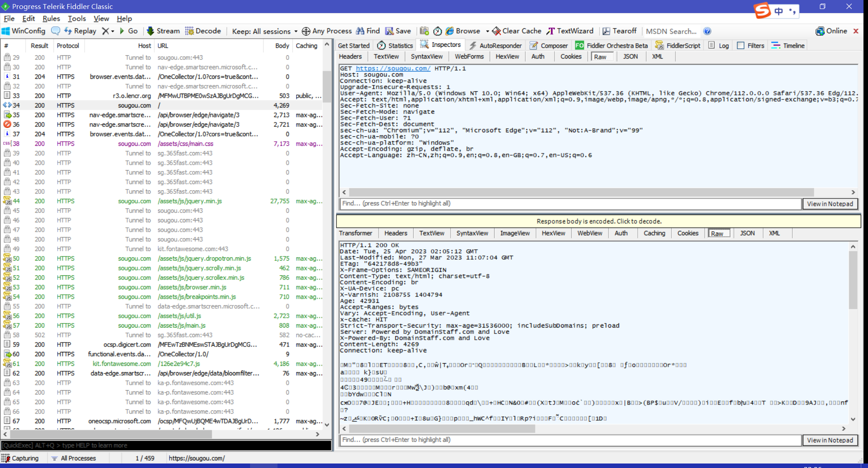868x468 pixels.
Task: Toggle Decode mode
Action: [x=203, y=31]
